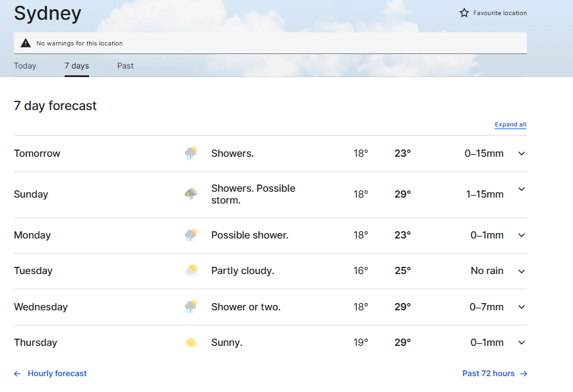The width and height of the screenshot is (573, 392).
Task: Open the Hourly forecast link
Action: tap(57, 374)
